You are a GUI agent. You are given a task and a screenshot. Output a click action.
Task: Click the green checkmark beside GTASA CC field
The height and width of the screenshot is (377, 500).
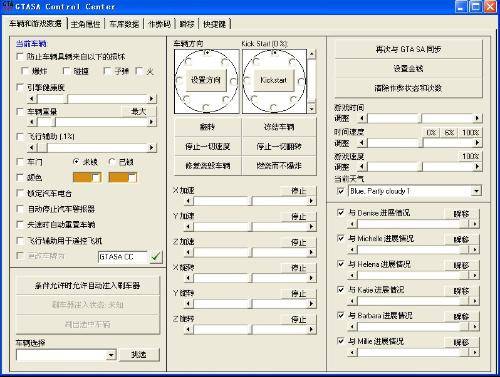click(x=156, y=257)
